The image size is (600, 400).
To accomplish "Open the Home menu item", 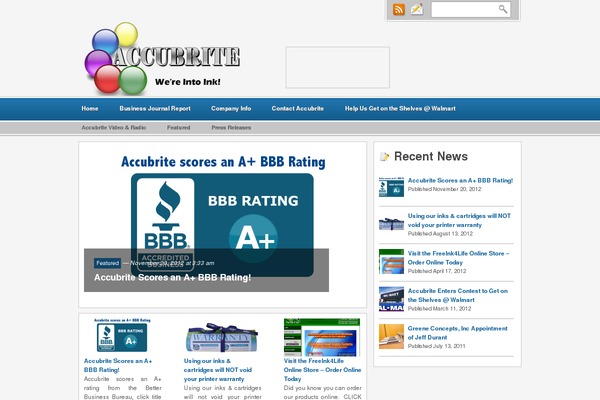I will tap(90, 109).
